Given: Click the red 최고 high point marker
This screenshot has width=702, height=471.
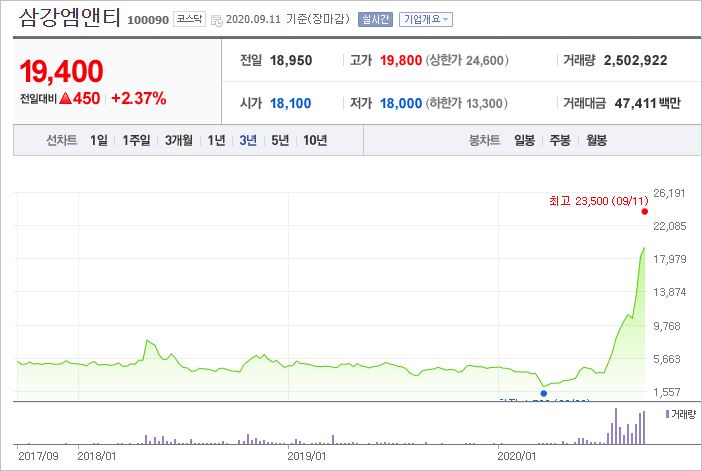Looking at the screenshot, I should (645, 212).
